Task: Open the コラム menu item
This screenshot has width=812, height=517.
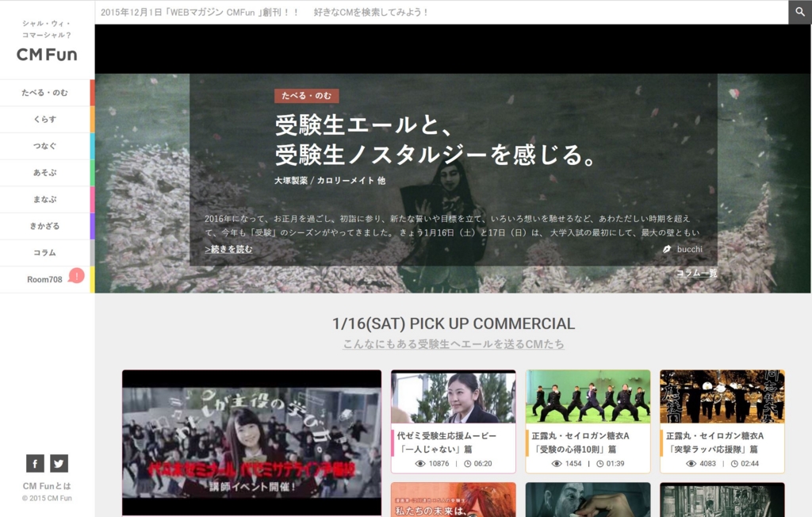Action: tap(47, 253)
